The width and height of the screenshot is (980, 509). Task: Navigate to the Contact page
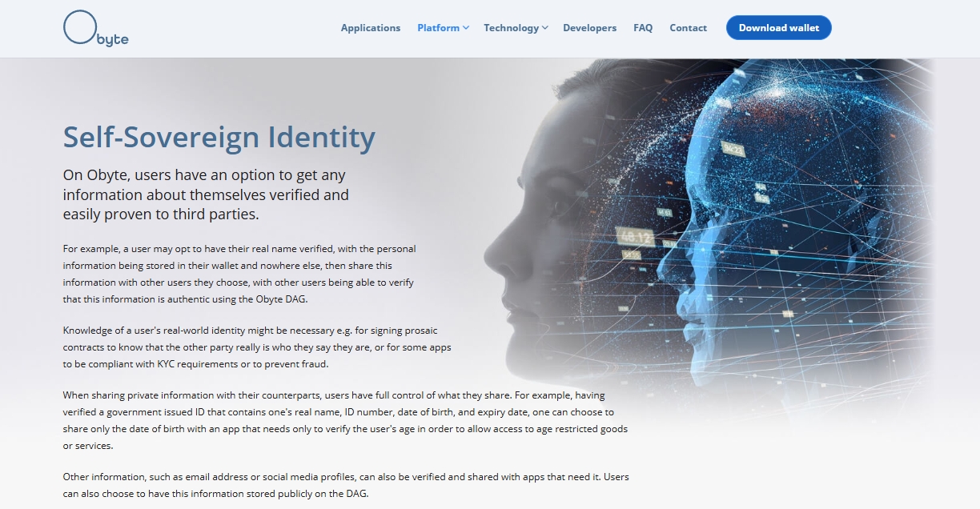tap(688, 28)
